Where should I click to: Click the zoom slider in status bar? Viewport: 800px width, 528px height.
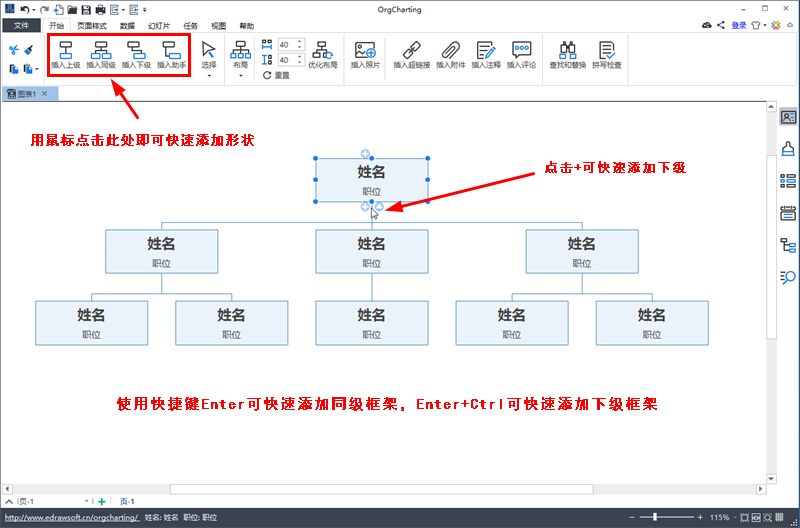[666, 517]
